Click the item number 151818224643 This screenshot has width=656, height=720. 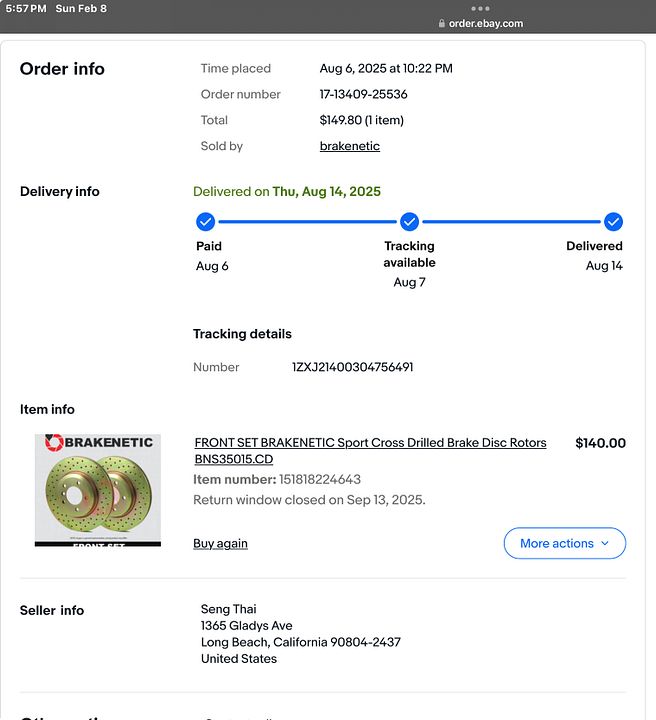(x=320, y=479)
